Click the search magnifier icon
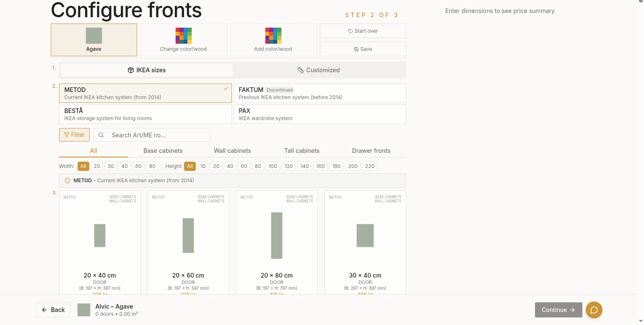 (101, 135)
